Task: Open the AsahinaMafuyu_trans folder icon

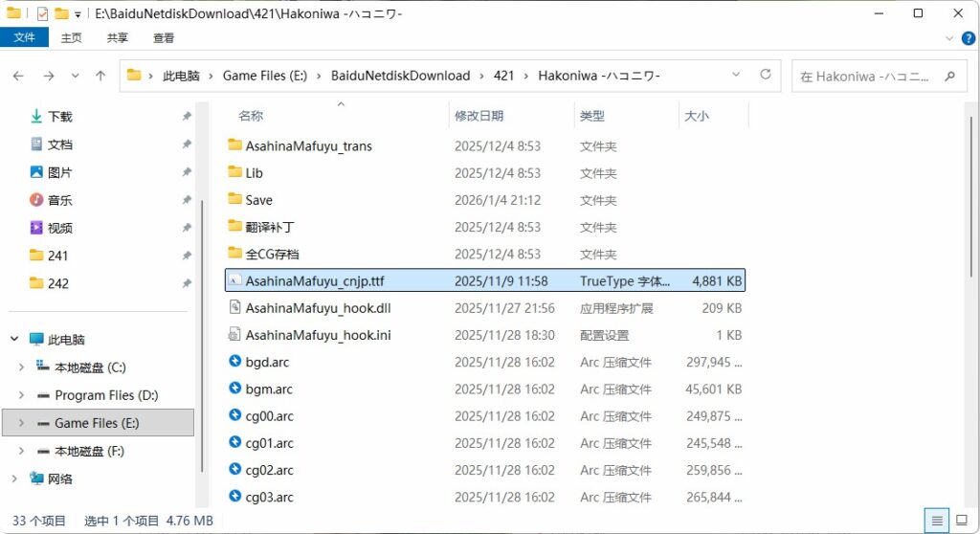Action: (235, 145)
